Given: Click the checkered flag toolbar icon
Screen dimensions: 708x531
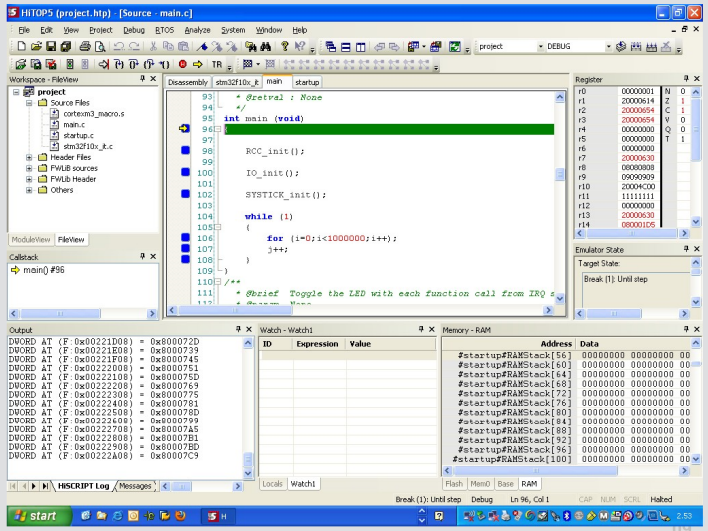Looking at the screenshot, I should coord(247,64).
